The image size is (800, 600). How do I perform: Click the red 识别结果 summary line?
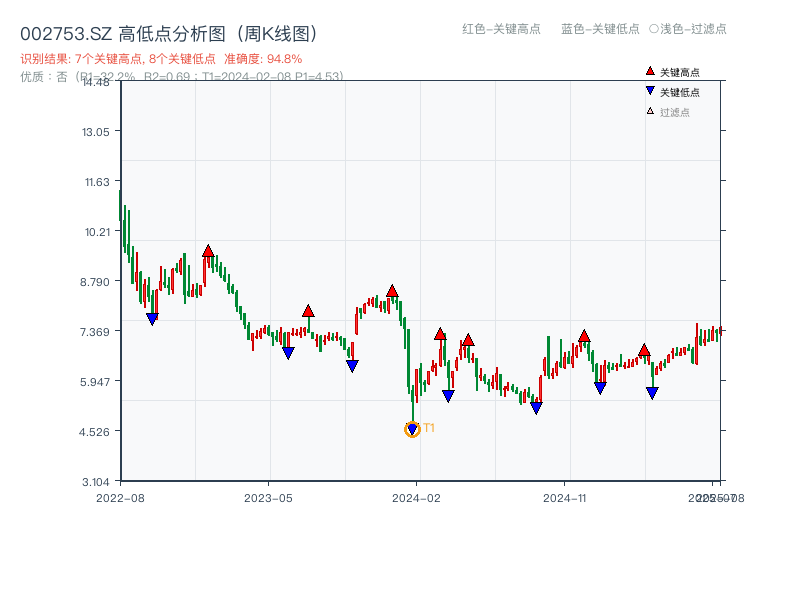[x=161, y=59]
